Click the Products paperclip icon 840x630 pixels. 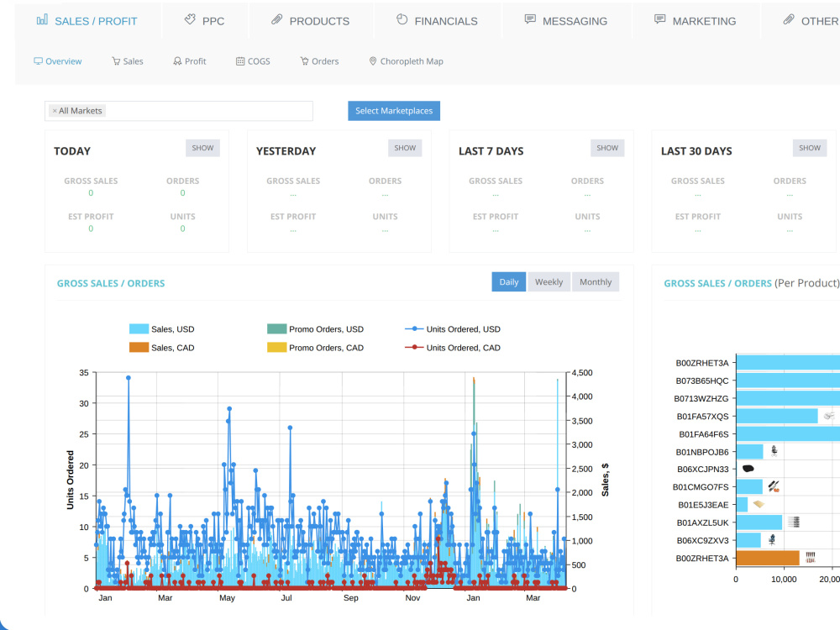[276, 20]
